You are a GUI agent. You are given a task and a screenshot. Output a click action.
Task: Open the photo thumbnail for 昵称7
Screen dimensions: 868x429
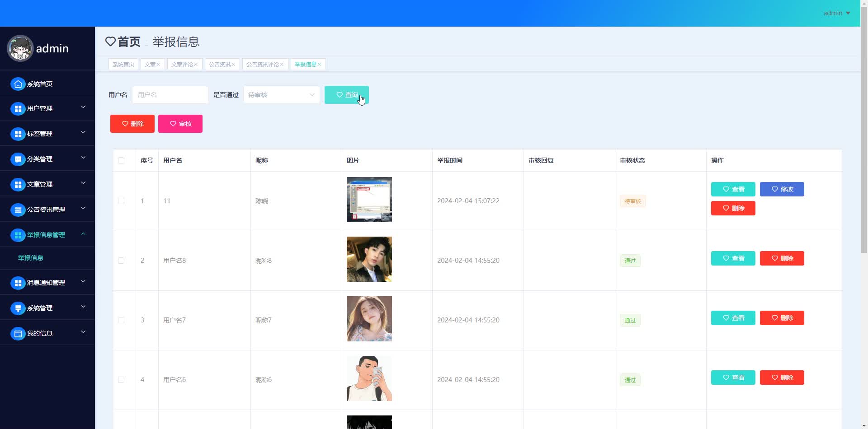pyautogui.click(x=369, y=319)
